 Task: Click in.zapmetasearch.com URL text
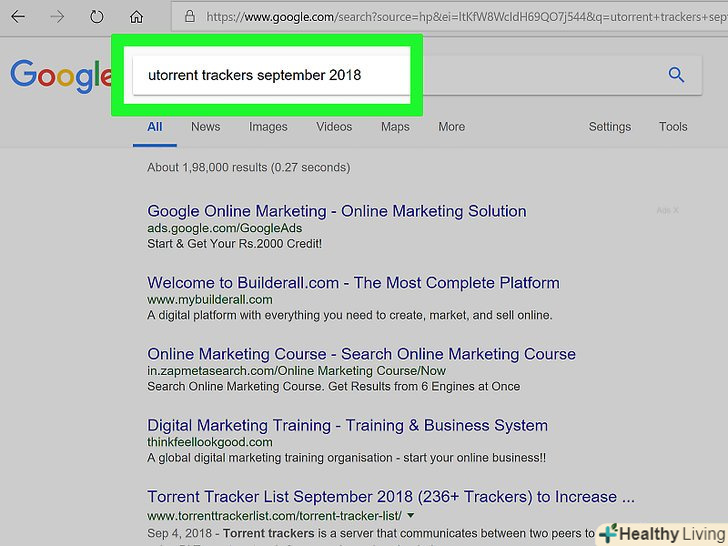pyautogui.click(x=296, y=370)
